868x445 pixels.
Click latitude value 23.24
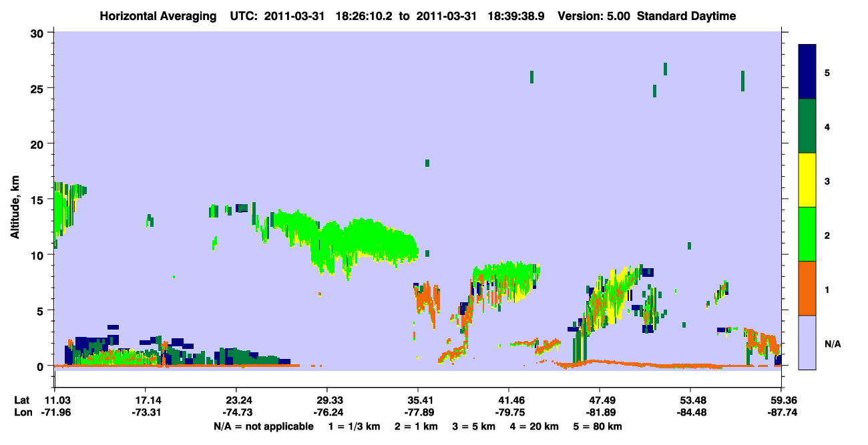click(x=236, y=400)
